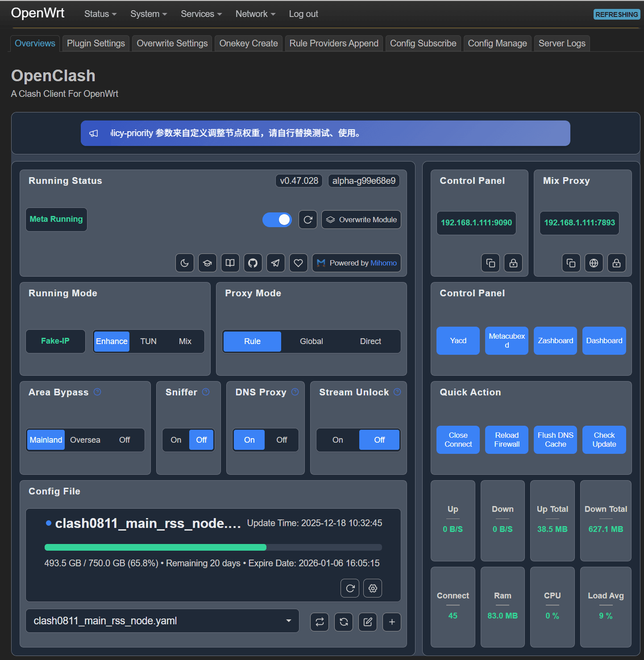Edit the config file with the pencil icon
644x660 pixels.
coord(368,622)
